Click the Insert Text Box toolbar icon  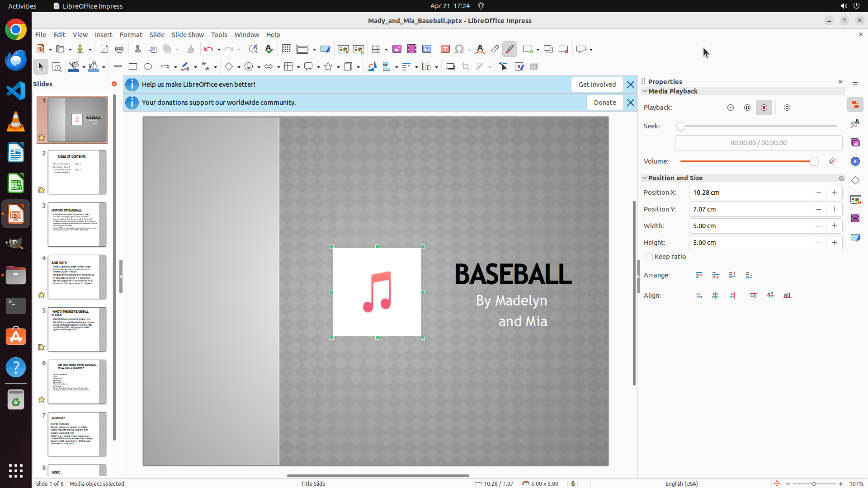[445, 49]
